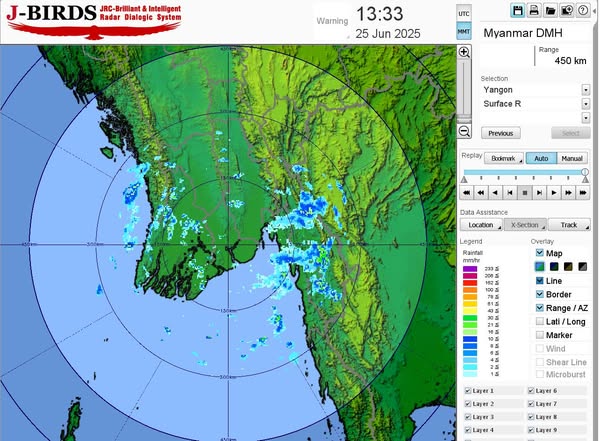The image size is (600, 441).
Task: Toggle the Range / AZ overlay checkbox
Action: (x=540, y=308)
